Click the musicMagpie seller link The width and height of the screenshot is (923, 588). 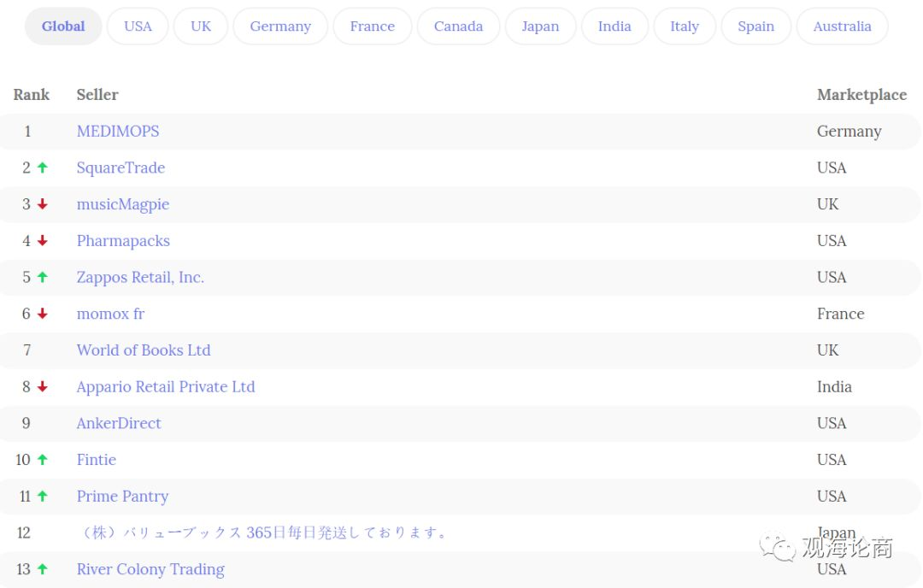click(123, 204)
